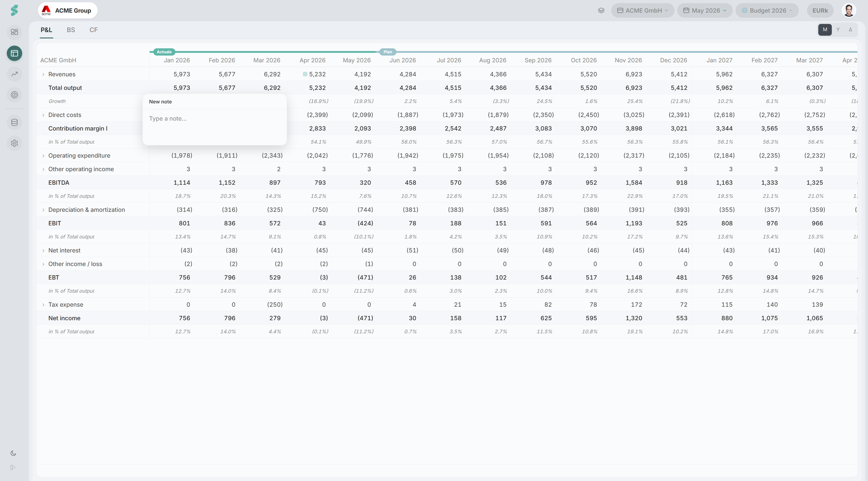Open the settings gear in sidebar

[14, 143]
